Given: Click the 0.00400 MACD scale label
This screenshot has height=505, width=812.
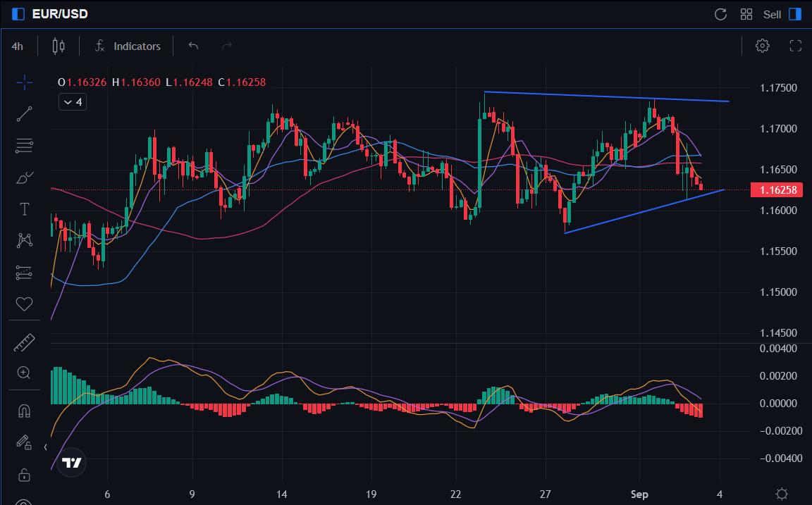Looking at the screenshot, I should pyautogui.click(x=778, y=349).
